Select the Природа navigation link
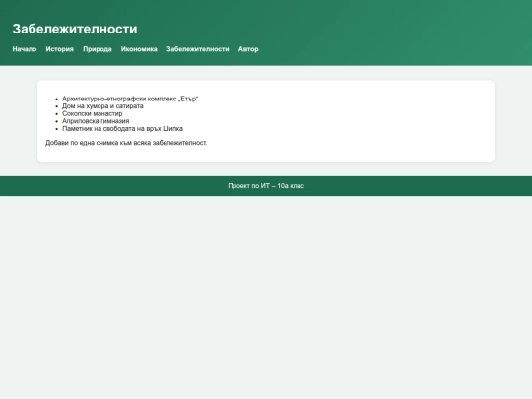Image resolution: width=532 pixels, height=399 pixels. 98,49
